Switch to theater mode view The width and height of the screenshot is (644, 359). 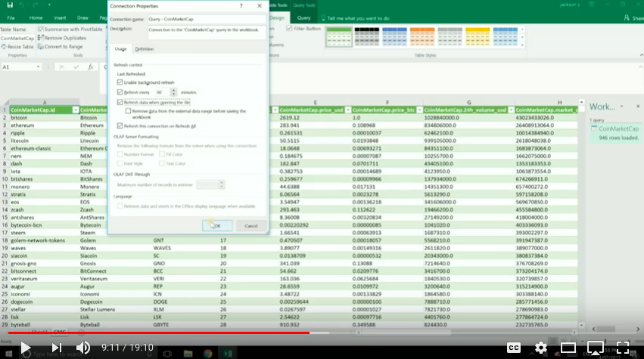568,348
